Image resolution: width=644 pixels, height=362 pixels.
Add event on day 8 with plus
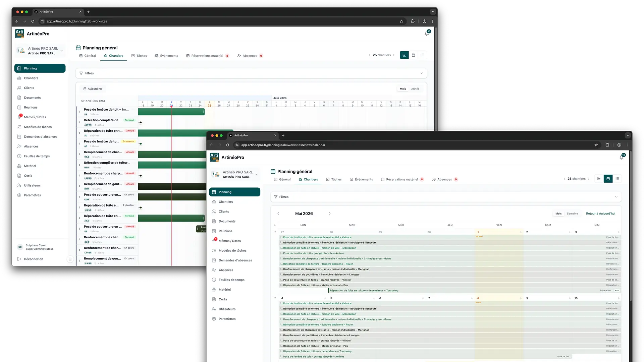[x=521, y=298]
